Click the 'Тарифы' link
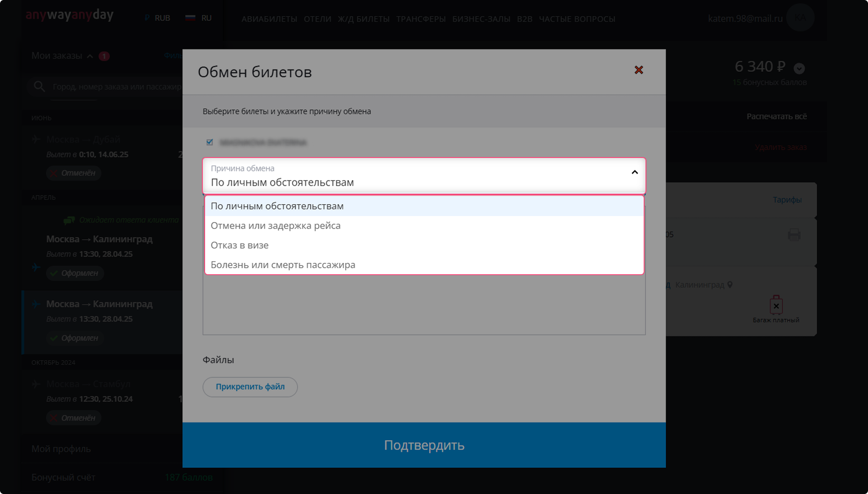 tap(787, 200)
